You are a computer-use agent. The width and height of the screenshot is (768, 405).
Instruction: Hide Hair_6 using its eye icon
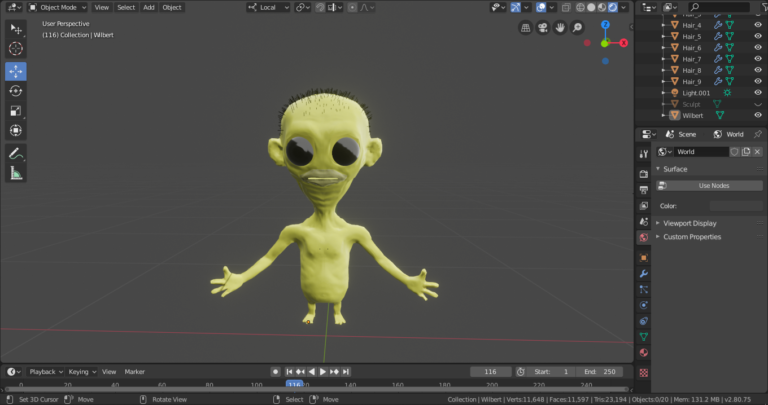757,48
